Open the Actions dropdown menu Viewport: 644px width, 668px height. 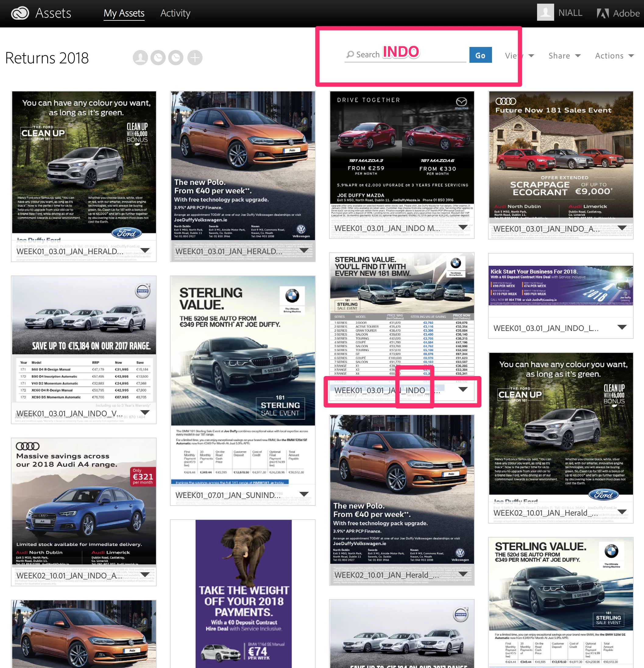pyautogui.click(x=614, y=56)
